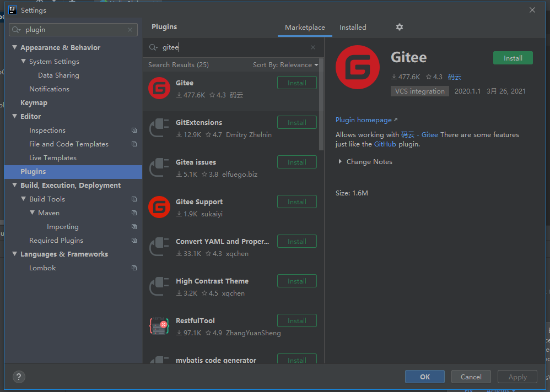Close the Settings dialog window
The width and height of the screenshot is (550, 392).
pyautogui.click(x=532, y=10)
